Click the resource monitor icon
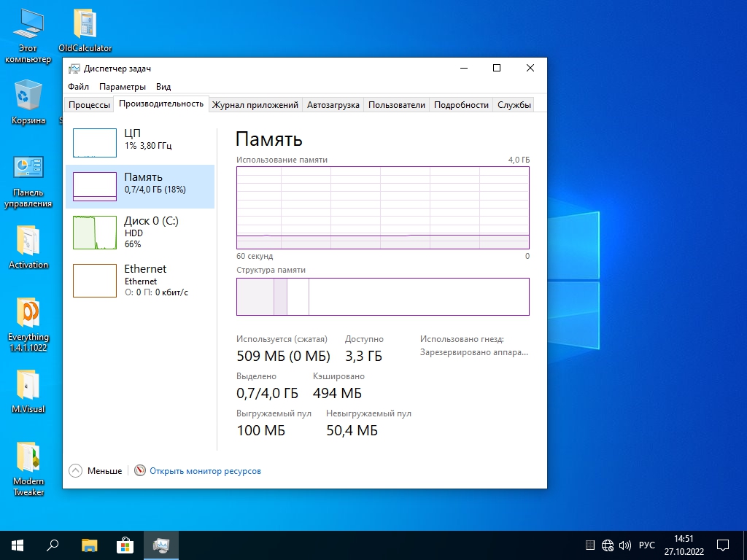 coord(139,470)
